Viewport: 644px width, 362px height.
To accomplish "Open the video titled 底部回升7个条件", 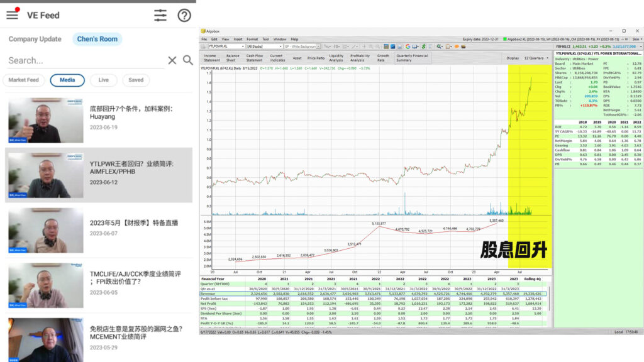I will pyautogui.click(x=131, y=112).
